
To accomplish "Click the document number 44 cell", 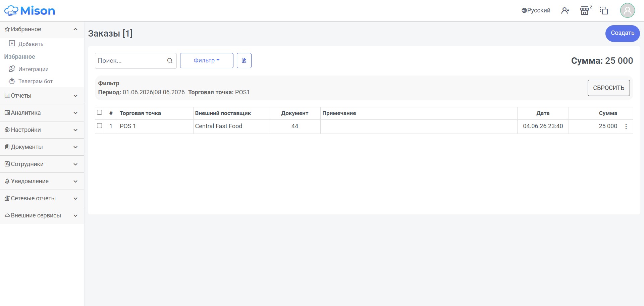I will 295,126.
